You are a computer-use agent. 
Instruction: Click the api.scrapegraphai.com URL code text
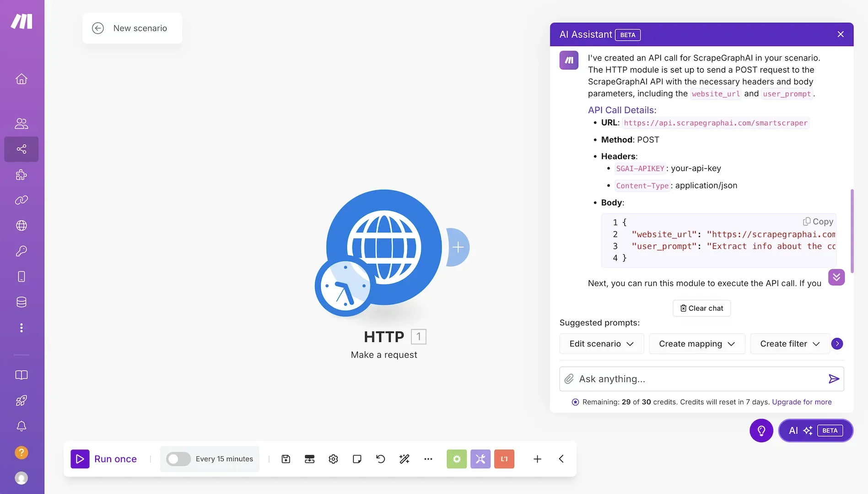[x=716, y=123]
